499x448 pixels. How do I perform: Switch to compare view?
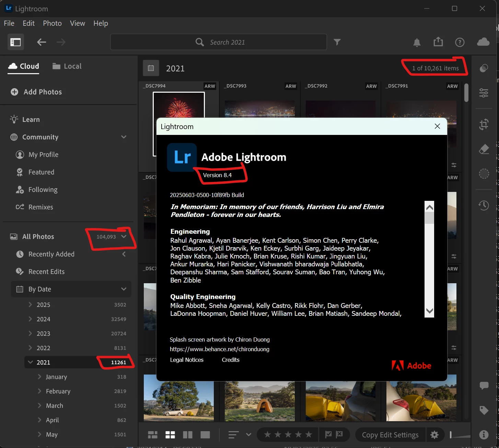pos(188,435)
